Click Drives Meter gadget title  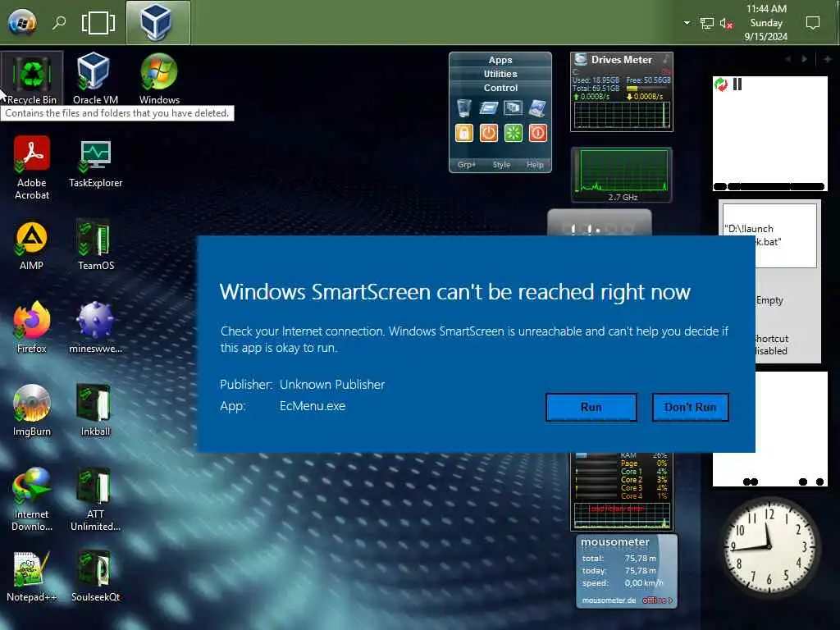(622, 59)
